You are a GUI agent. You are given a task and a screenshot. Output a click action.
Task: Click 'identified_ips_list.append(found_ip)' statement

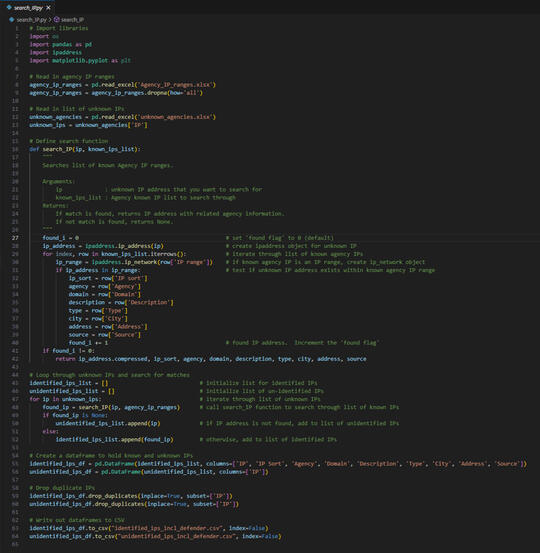coord(114,440)
